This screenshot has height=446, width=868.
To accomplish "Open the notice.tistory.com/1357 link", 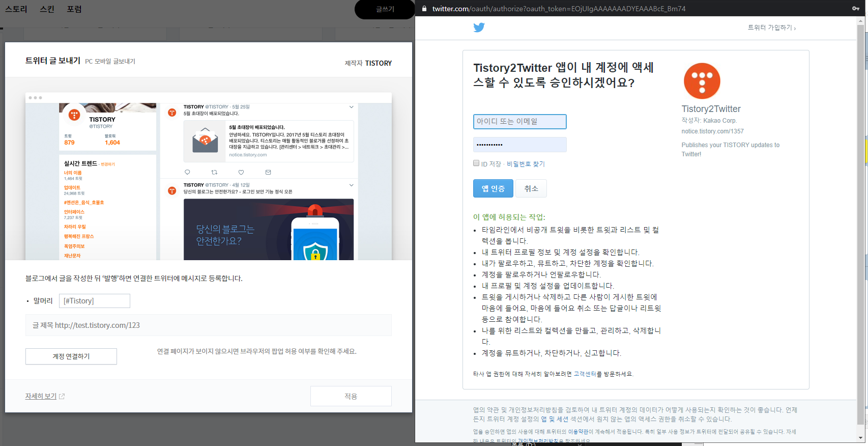I will coord(712,131).
